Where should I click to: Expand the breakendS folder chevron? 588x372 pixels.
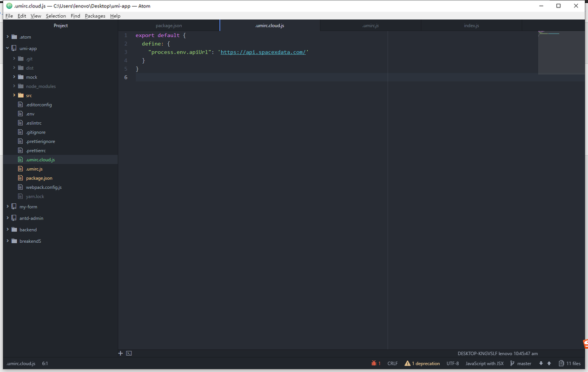(x=7, y=241)
